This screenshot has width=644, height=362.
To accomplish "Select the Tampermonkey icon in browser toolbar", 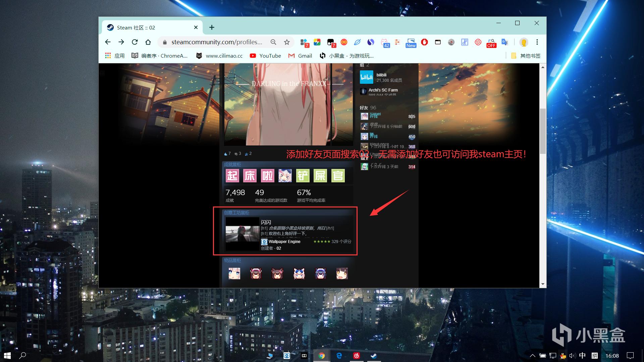I will (x=331, y=42).
